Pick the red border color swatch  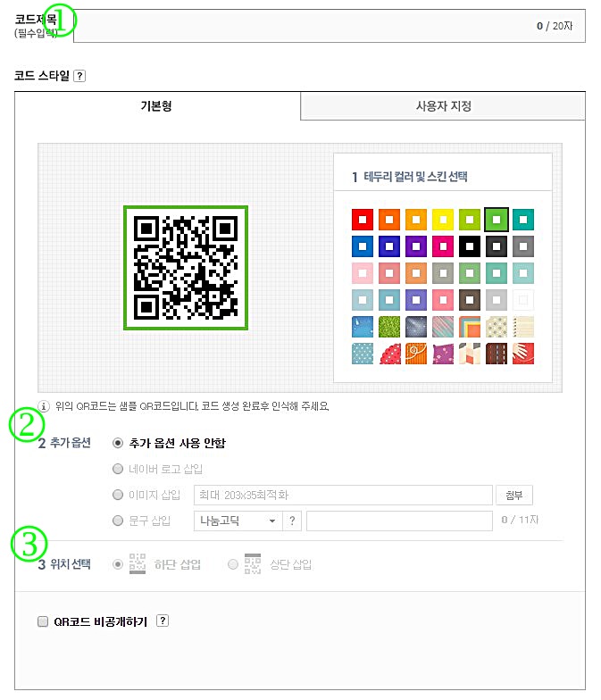363,220
